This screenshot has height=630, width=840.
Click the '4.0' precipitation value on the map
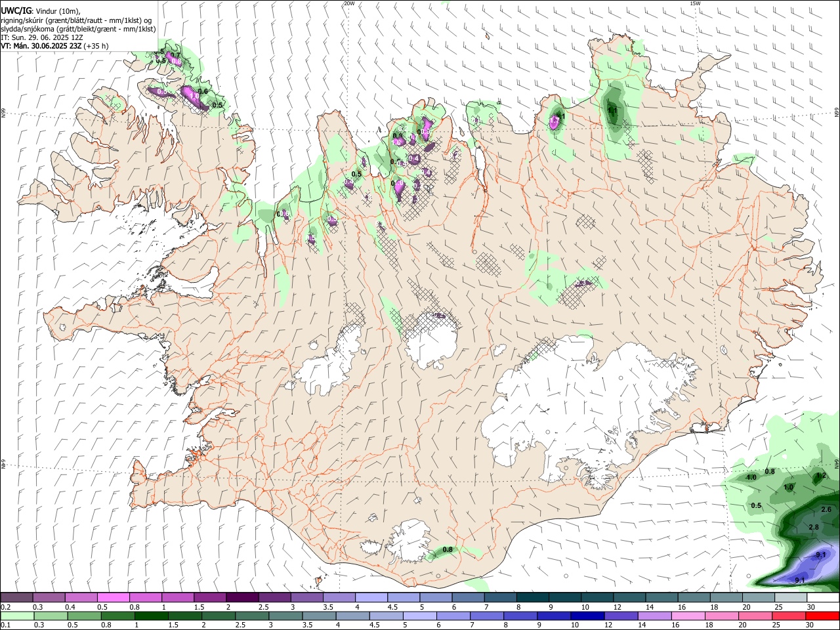[x=752, y=477]
